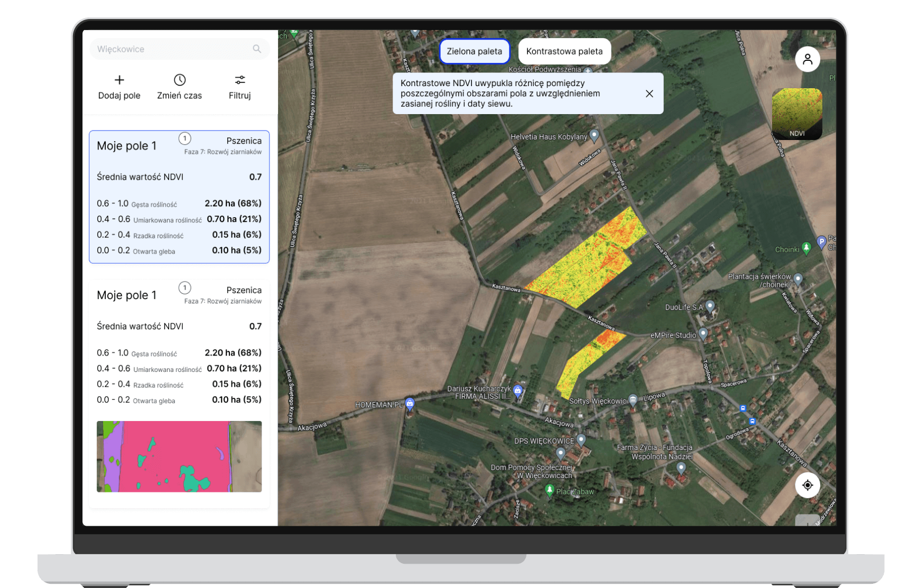Click the locate-me crosshair button
Viewport: 909px width, 588px height.
[x=807, y=485]
